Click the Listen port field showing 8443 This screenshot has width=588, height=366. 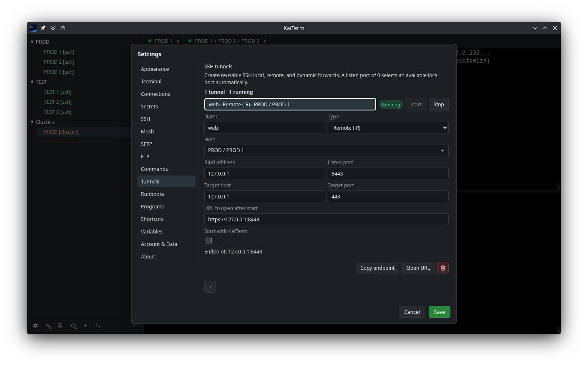click(x=388, y=173)
